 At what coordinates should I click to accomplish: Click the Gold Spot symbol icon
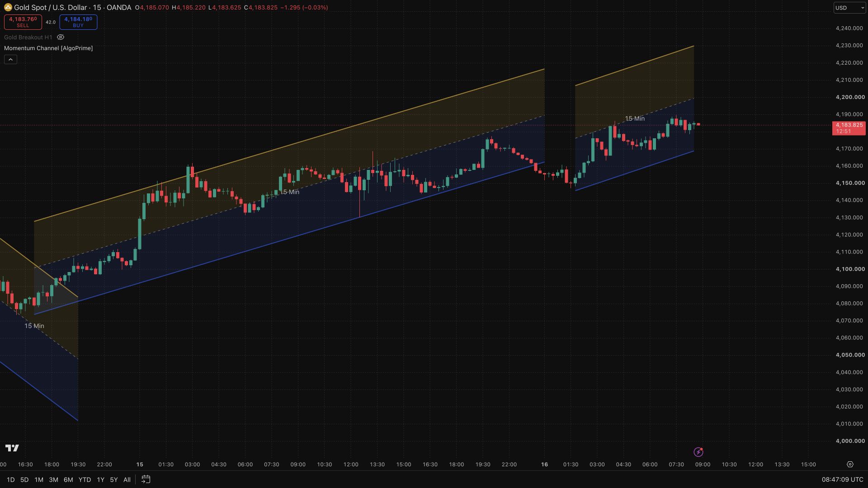coord(8,7)
